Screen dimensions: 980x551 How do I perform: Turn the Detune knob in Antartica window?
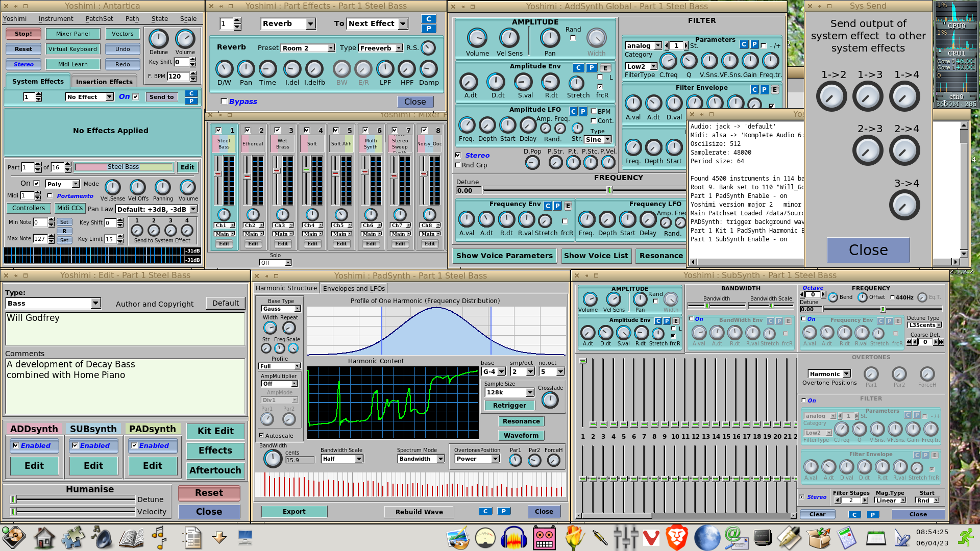coord(158,39)
